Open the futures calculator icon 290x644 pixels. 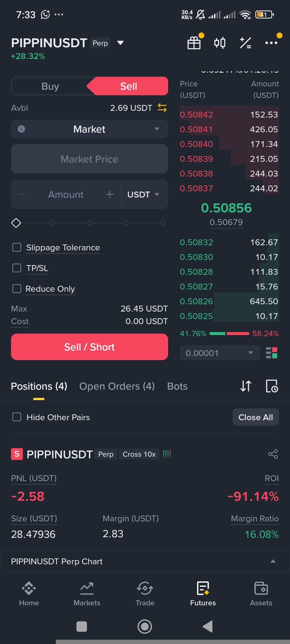[245, 43]
